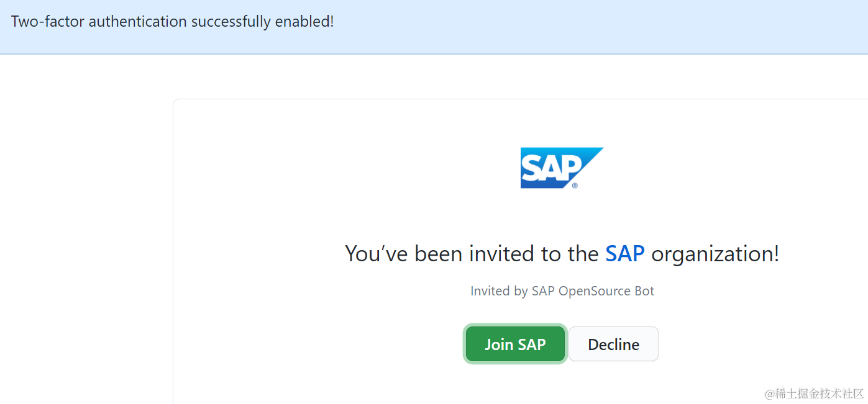Screen dimensions: 868x404
Task: Click the green Join SAP button
Action: (x=515, y=344)
